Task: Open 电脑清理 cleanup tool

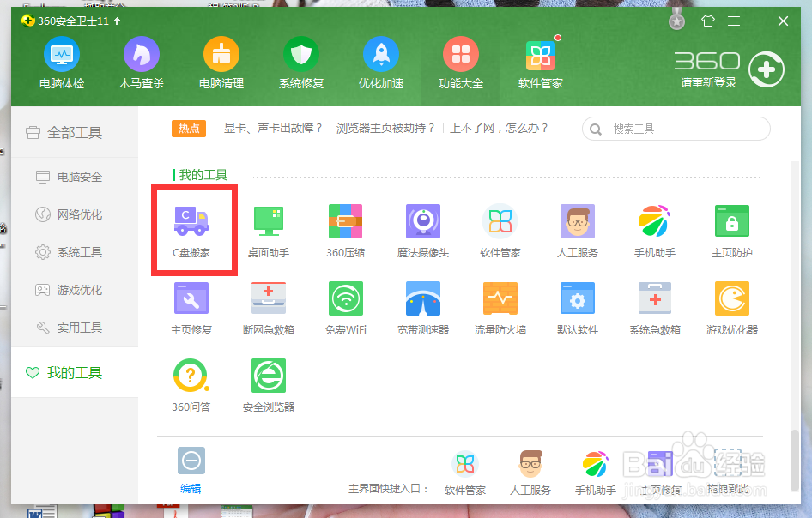Action: coord(221,62)
